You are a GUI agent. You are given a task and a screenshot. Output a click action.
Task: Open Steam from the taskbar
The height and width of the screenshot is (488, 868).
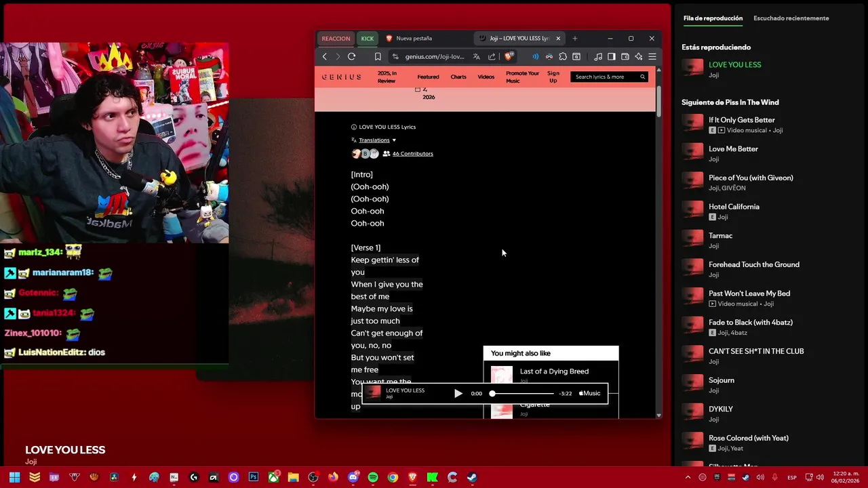coord(472,477)
